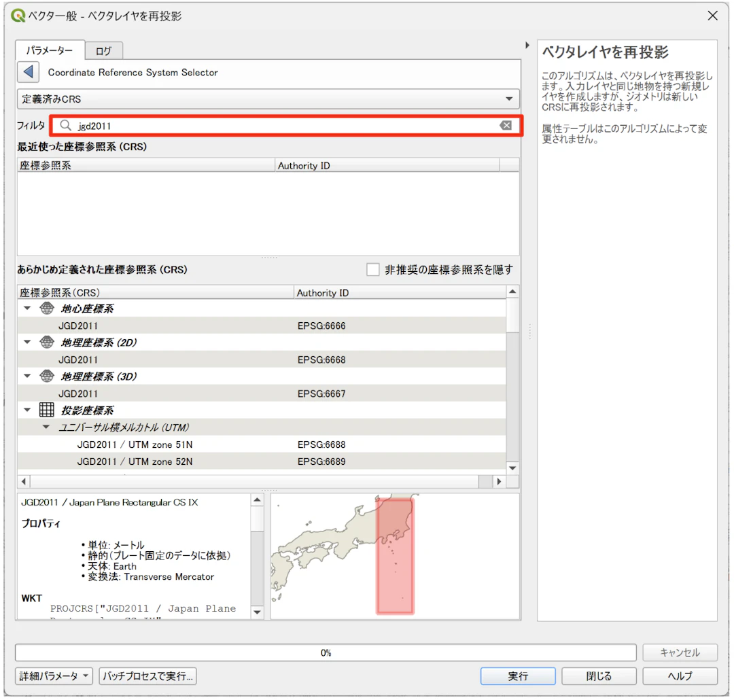Select JGD2011 / UTM zone 52N row
Viewport: 734px width, 700px height.
point(262,461)
